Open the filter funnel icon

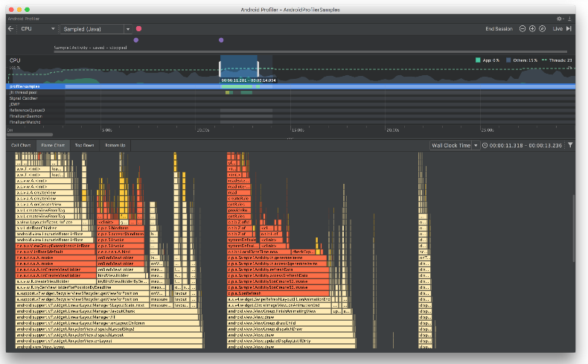pos(570,145)
